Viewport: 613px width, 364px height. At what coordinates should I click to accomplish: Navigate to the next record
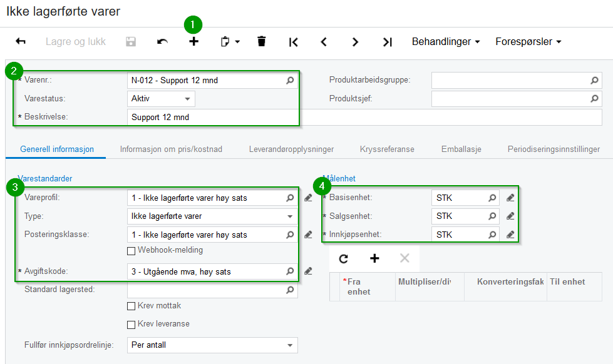[356, 42]
